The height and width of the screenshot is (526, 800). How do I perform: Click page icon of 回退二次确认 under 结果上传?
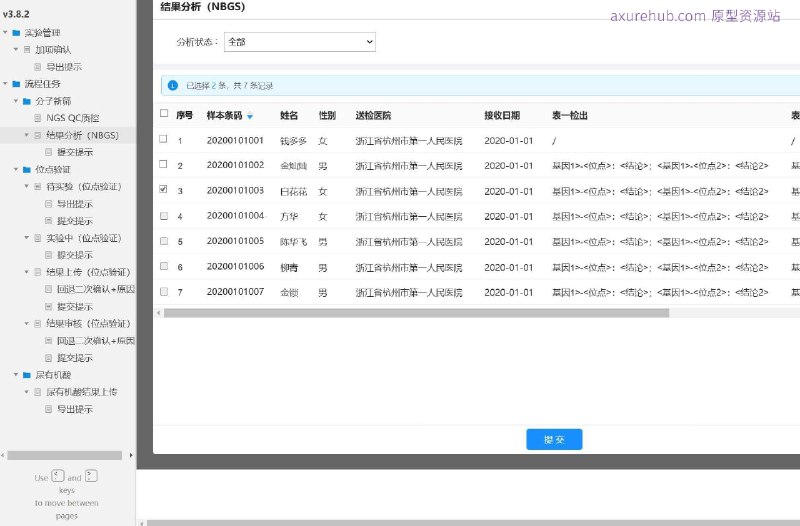point(48,289)
